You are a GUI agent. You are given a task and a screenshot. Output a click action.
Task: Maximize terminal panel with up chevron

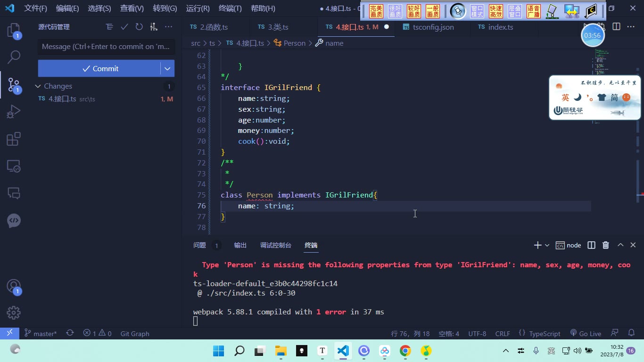(620, 245)
